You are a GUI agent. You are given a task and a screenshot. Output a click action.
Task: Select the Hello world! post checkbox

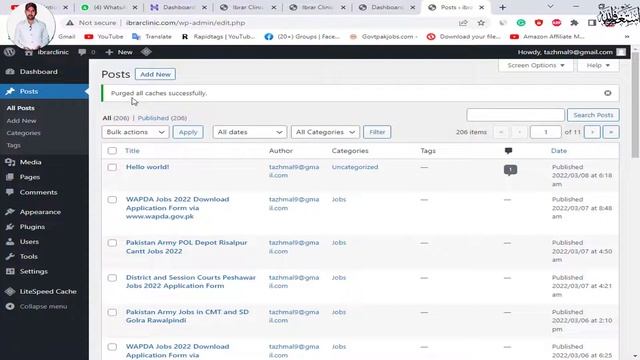tap(112, 167)
